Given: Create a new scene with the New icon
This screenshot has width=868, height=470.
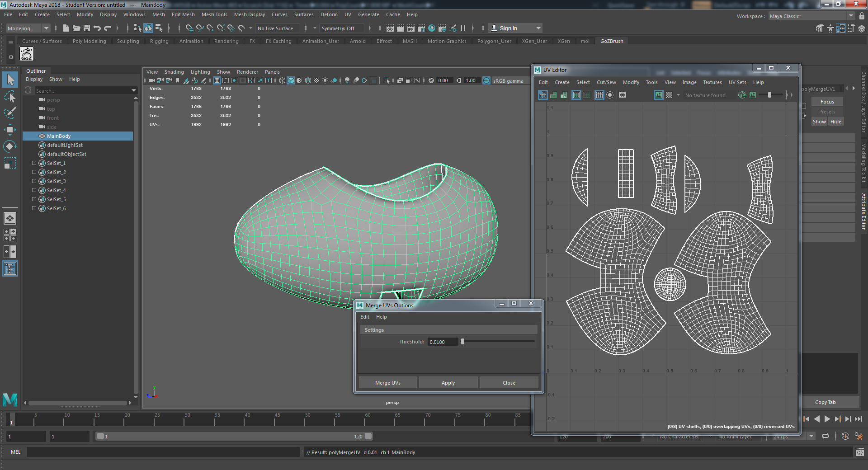Looking at the screenshot, I should pos(66,28).
